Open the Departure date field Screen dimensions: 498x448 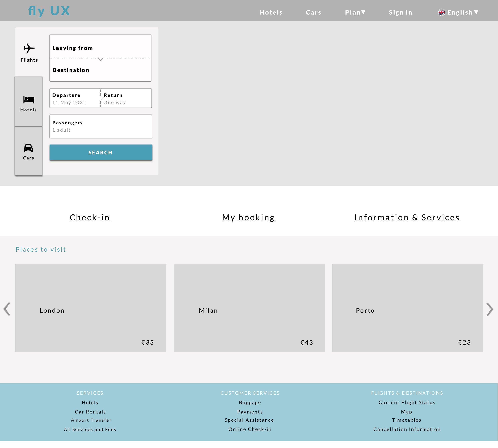point(75,98)
